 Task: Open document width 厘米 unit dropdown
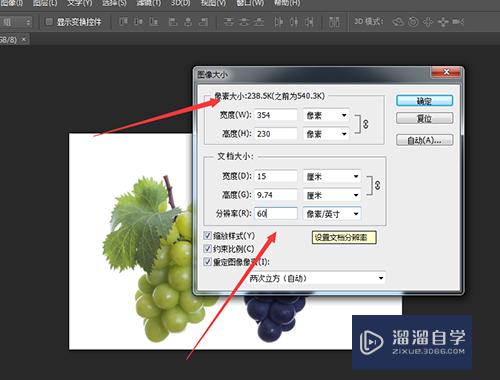(332, 176)
